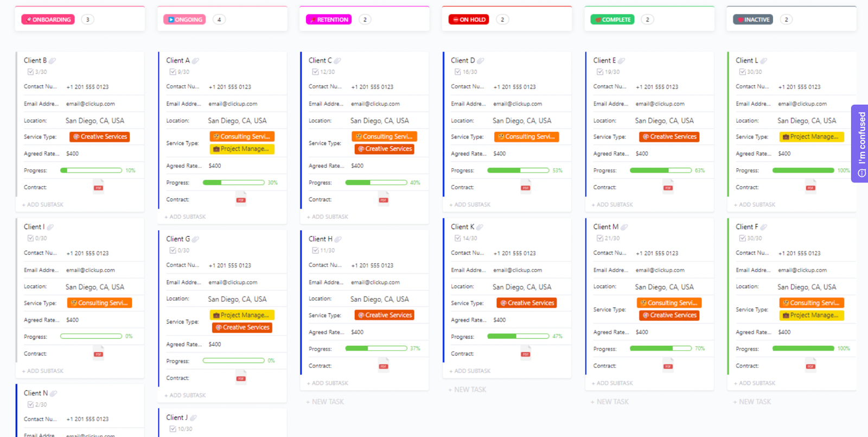Viewport: 868px width, 437px height.
Task: Open the Client F contract PDF
Action: [x=810, y=365]
